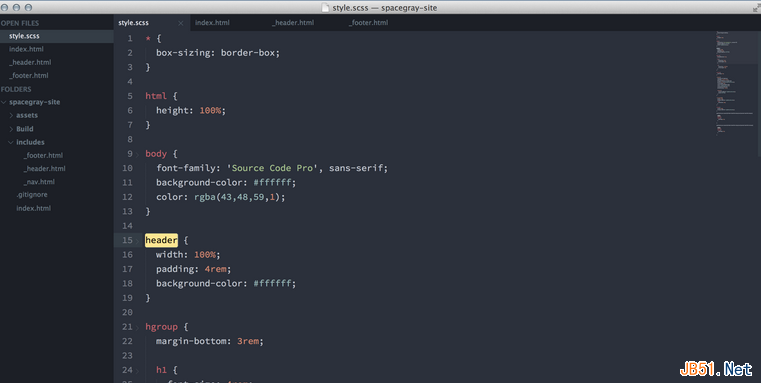761x383 pixels.
Task: Click line number 1 in the gutter
Action: (130, 38)
